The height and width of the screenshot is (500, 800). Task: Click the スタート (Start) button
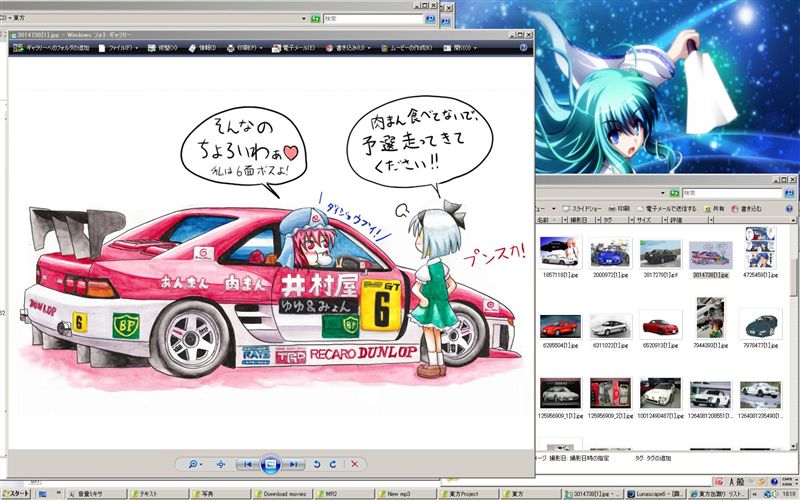(x=16, y=494)
